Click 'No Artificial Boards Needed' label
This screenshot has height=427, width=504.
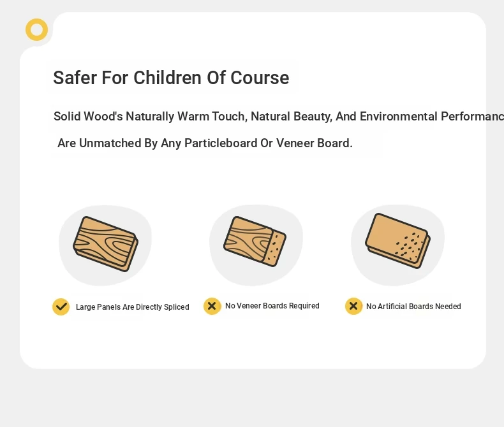[x=413, y=307]
